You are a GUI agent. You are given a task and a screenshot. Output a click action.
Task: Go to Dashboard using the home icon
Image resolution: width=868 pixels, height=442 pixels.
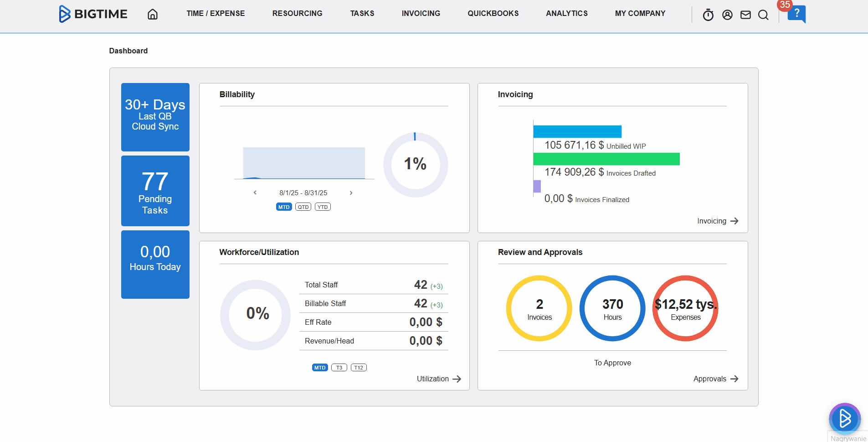click(153, 14)
